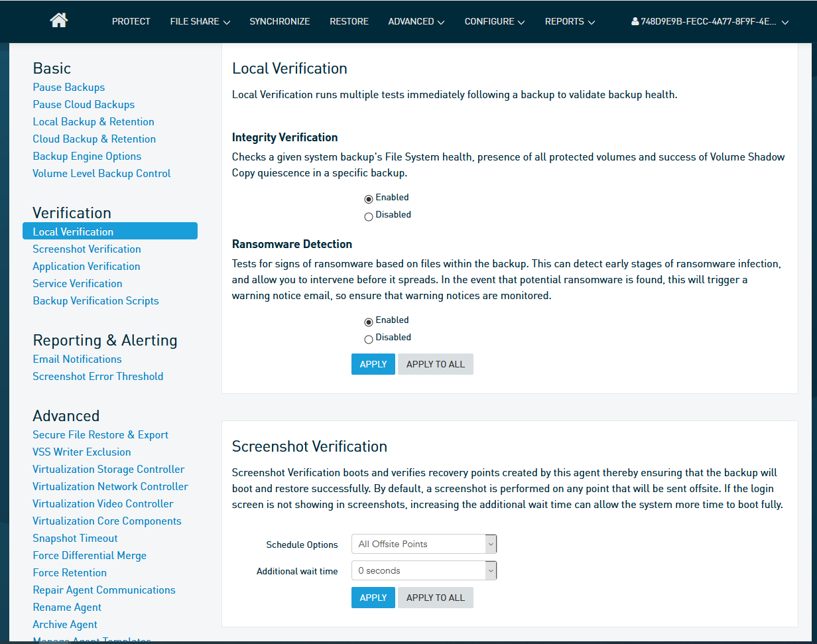Select the highlighted Local Verification item
Viewport: 817px width, 644px height.
(110, 231)
